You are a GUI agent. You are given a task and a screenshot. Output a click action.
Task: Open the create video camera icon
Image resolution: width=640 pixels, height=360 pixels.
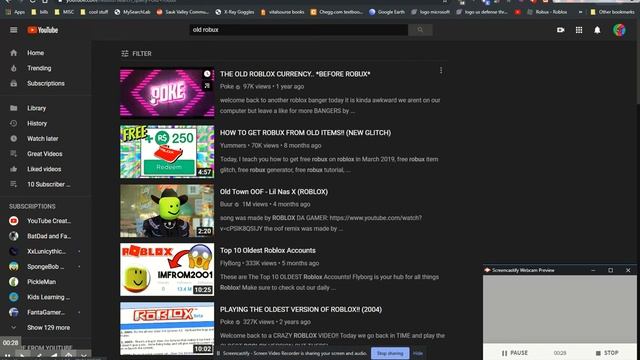tap(560, 30)
